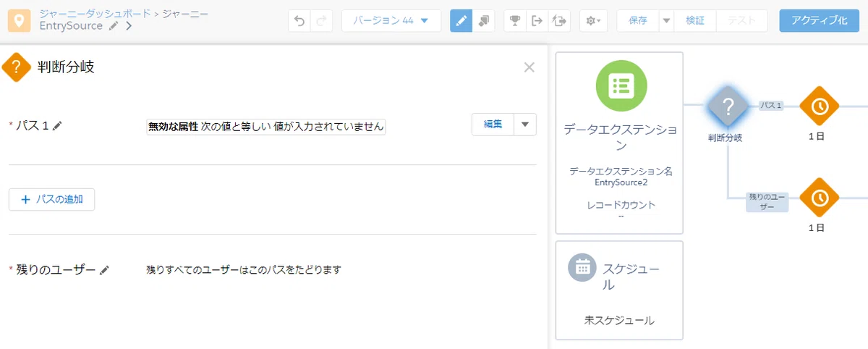Open the バージョン 44 version dropdown
The image size is (868, 349).
tap(391, 21)
